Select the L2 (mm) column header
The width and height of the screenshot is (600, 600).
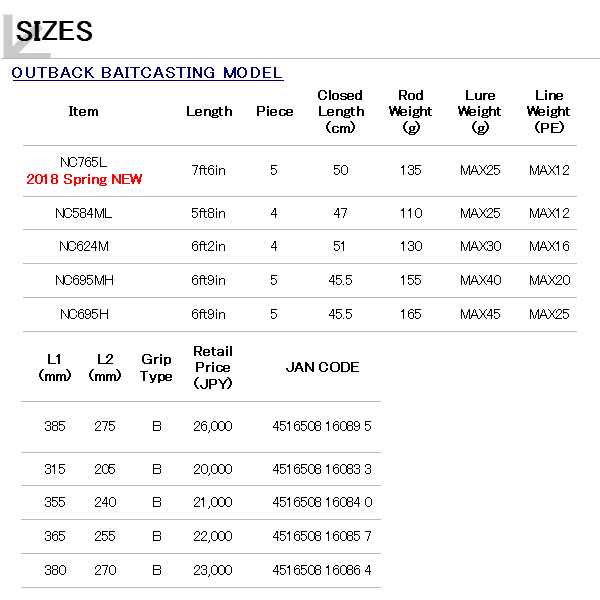pos(105,367)
